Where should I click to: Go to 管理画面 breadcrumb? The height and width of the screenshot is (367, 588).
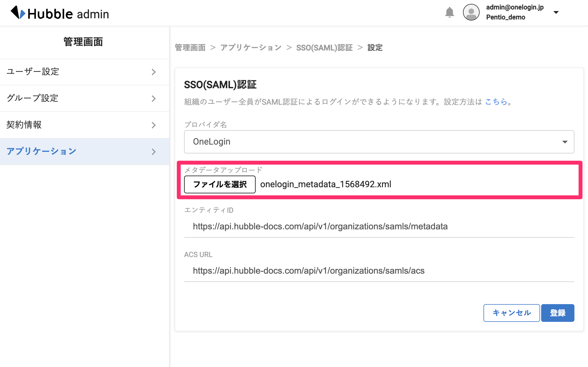(190, 48)
